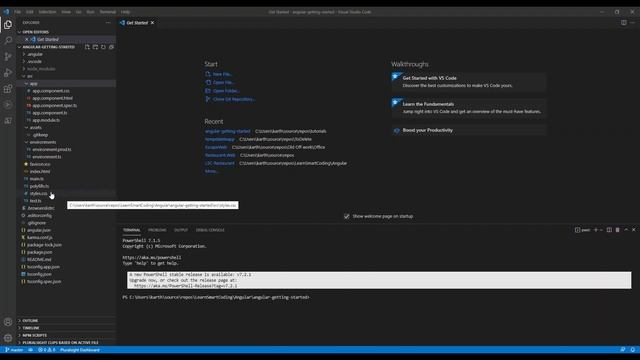
Task: Expand the .vscode folder
Action: (34, 62)
